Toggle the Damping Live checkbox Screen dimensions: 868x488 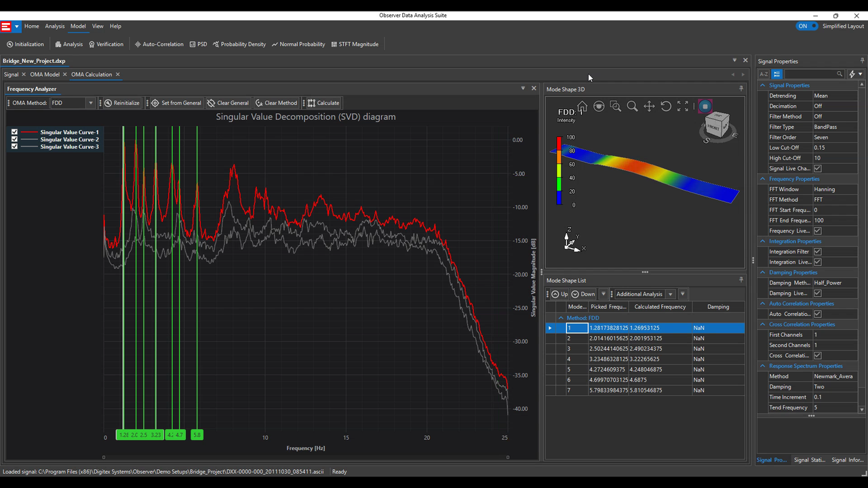(817, 293)
